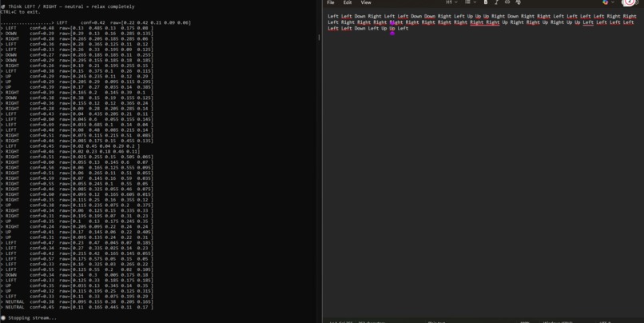
Task: Click the terminal line "RIGHT conf=0.26"
Action: coord(77,66)
